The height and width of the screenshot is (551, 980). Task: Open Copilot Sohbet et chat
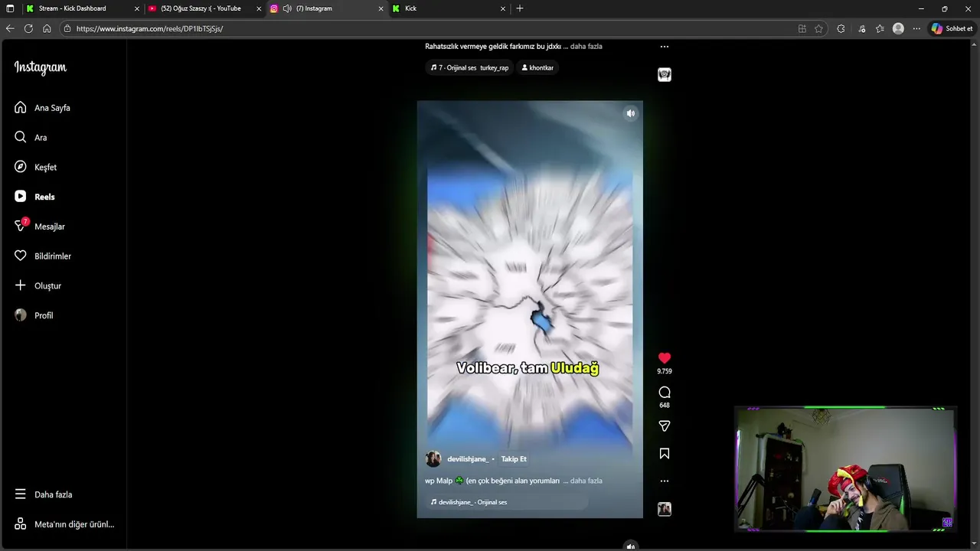click(952, 28)
